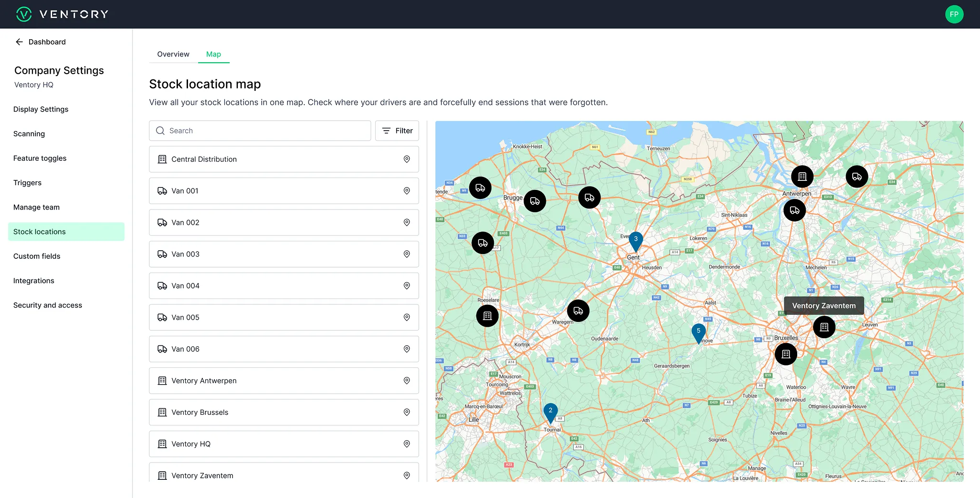
Task: Open Custom fields settings
Action: click(x=37, y=256)
